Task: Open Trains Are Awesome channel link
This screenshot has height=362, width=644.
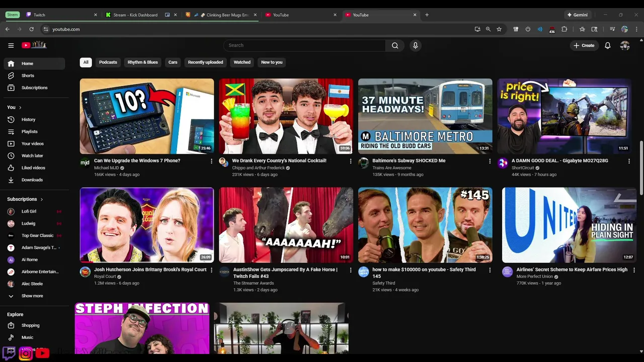Action: pyautogui.click(x=392, y=168)
